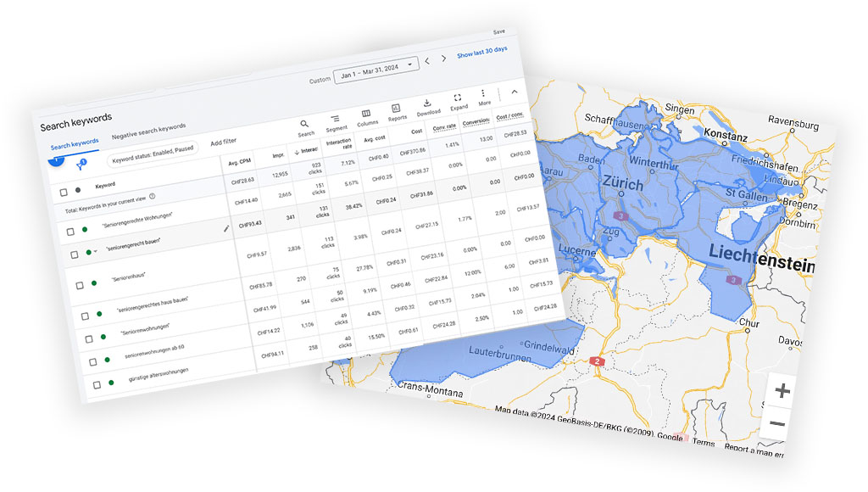Click the Save button at top
The width and height of the screenshot is (868, 492).
(x=498, y=32)
